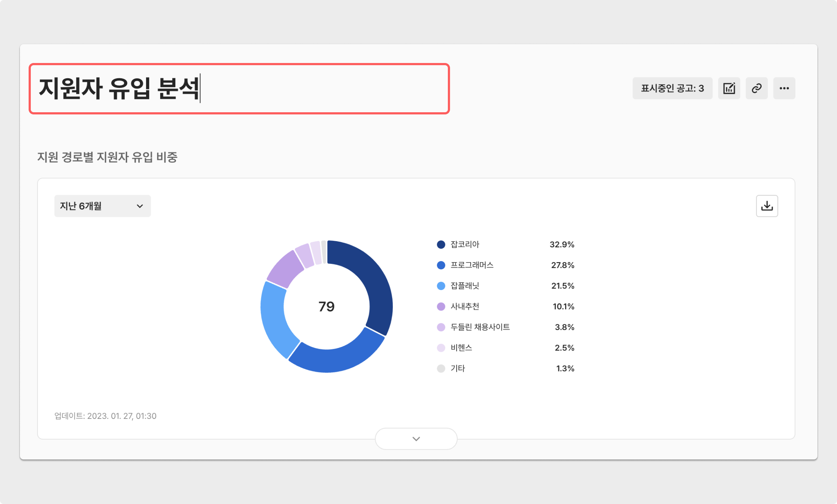837x504 pixels.
Task: Expand the panel with bottom chevron
Action: tap(416, 438)
